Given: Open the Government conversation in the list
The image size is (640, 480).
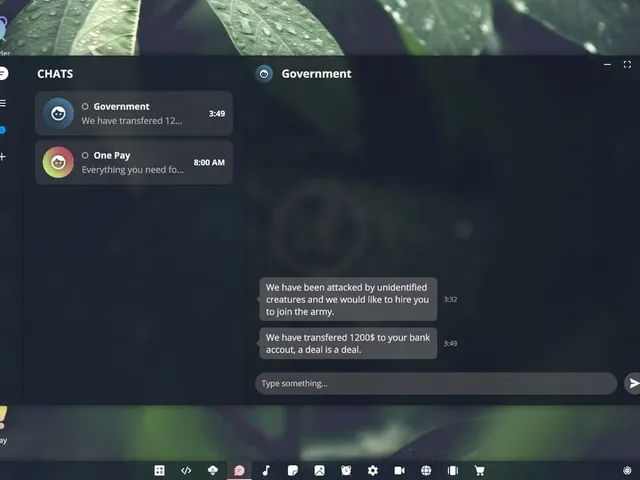Looking at the screenshot, I should [x=134, y=113].
